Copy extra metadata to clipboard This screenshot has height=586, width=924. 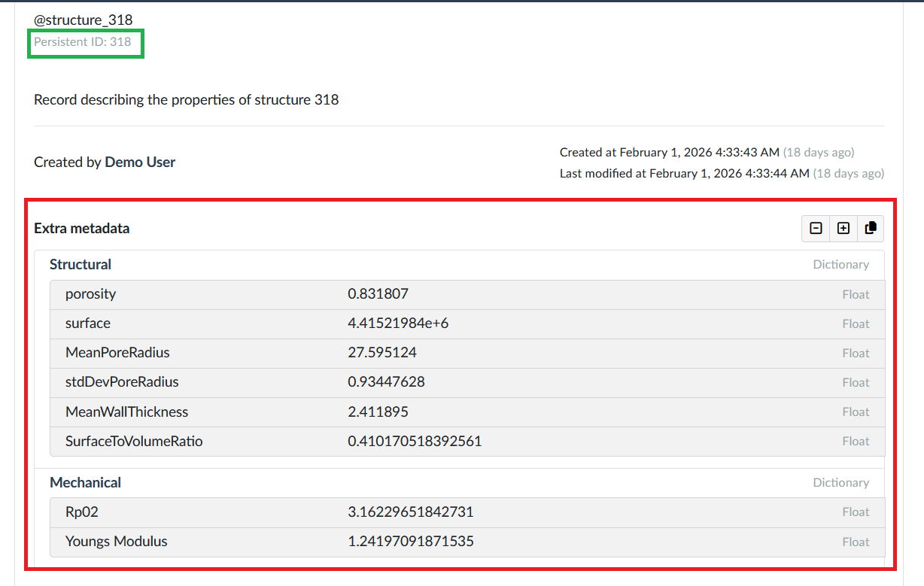pyautogui.click(x=871, y=228)
